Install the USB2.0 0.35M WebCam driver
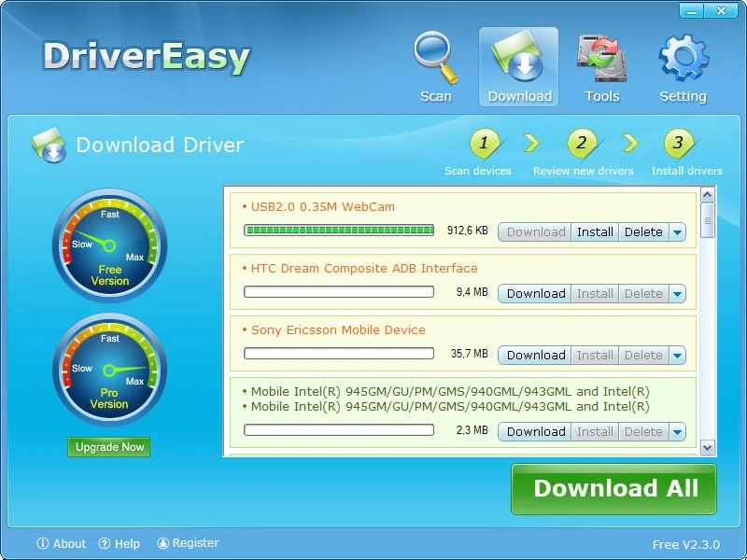 [595, 232]
